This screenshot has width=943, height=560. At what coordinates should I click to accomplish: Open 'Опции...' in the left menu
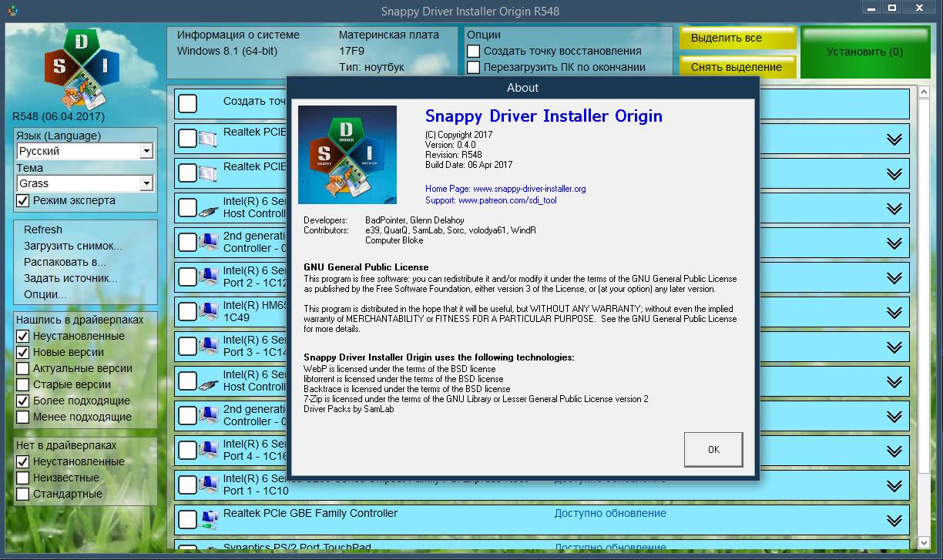[45, 294]
